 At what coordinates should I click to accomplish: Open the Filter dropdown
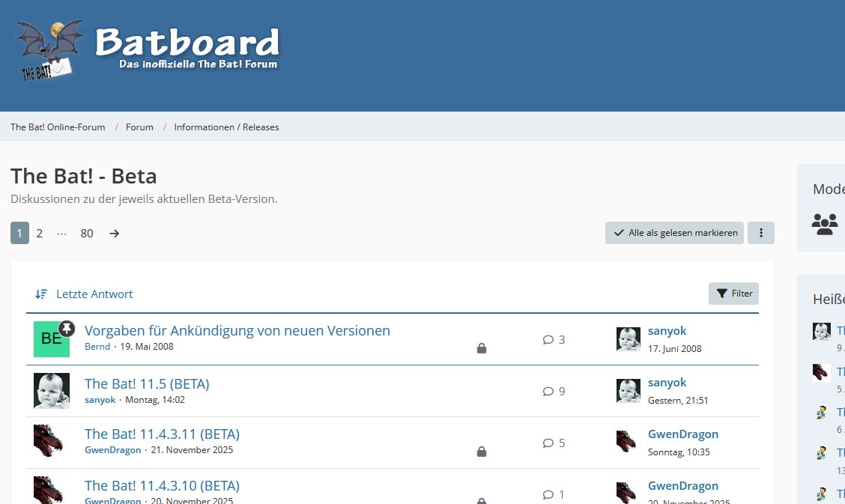click(x=733, y=294)
